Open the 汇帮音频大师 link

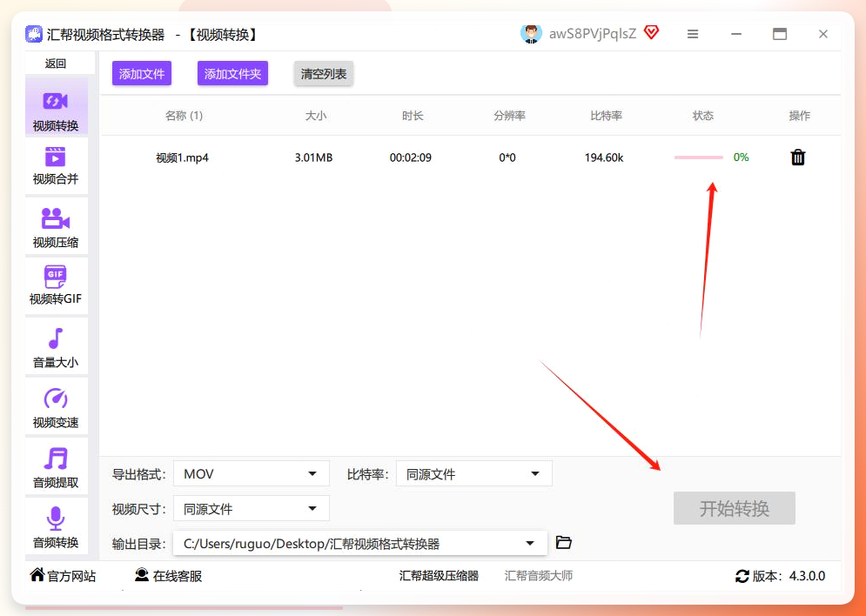pyautogui.click(x=539, y=576)
